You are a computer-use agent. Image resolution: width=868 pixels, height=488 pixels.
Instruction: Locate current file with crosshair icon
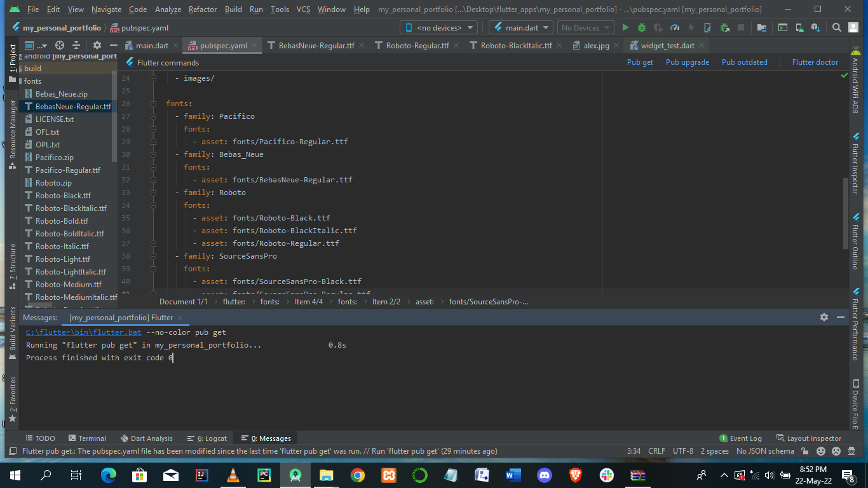pyautogui.click(x=60, y=45)
